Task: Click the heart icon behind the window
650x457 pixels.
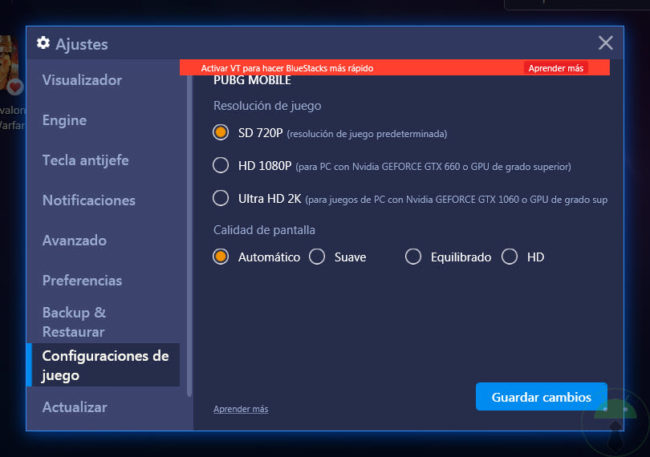Action: (x=16, y=87)
